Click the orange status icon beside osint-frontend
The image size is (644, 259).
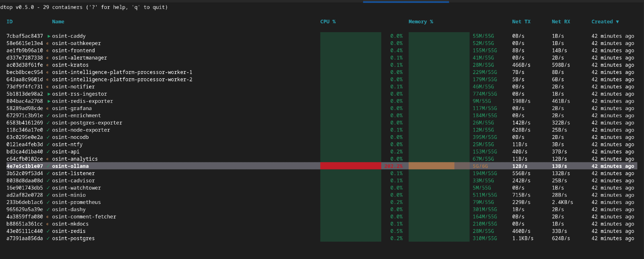[48, 51]
